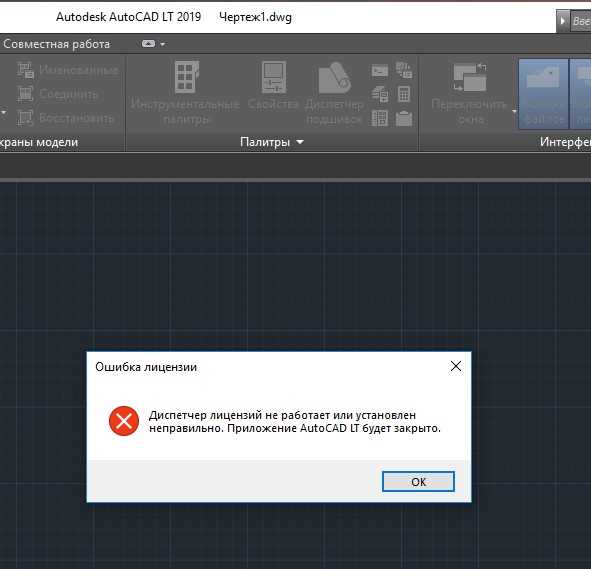591x569 pixels.
Task: Expand the Палитры panel dropdown
Action: [300, 142]
